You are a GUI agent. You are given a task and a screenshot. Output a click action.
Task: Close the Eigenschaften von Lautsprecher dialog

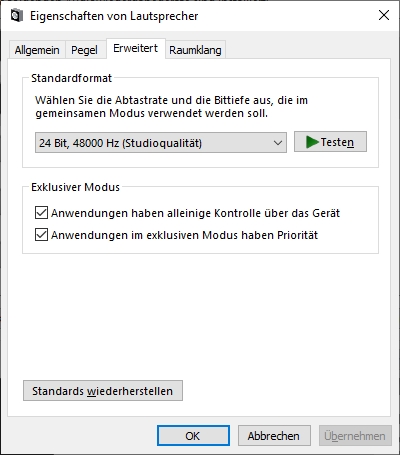(384, 15)
